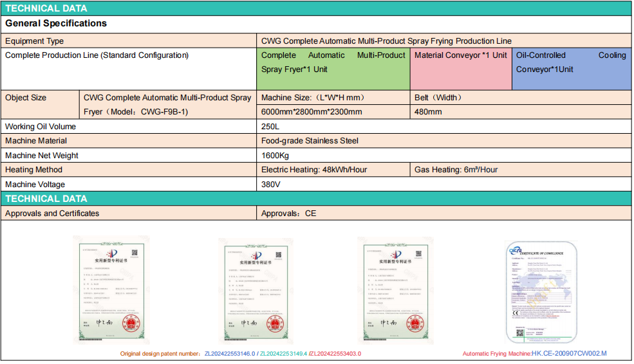The image size is (634, 364).
Task: Select the 480mm belt width value
Action: (428, 112)
